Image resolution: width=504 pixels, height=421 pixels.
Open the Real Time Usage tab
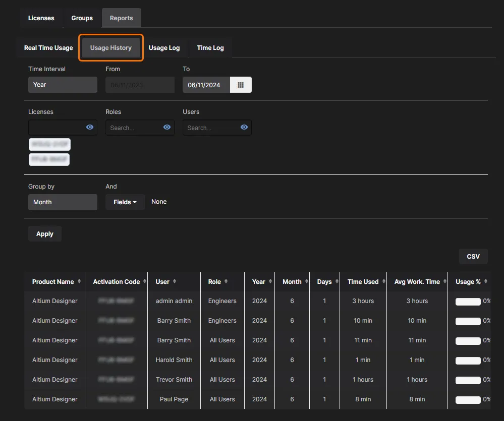(48, 48)
